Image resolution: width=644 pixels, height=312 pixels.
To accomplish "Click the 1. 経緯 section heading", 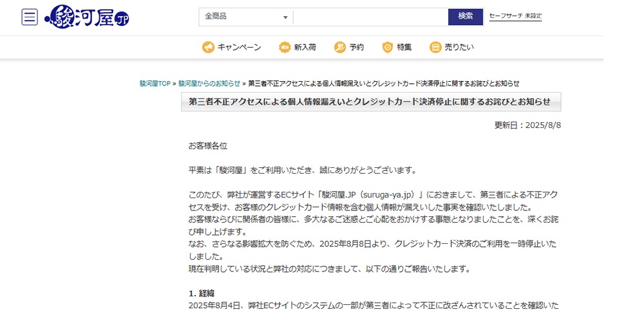I will (202, 293).
